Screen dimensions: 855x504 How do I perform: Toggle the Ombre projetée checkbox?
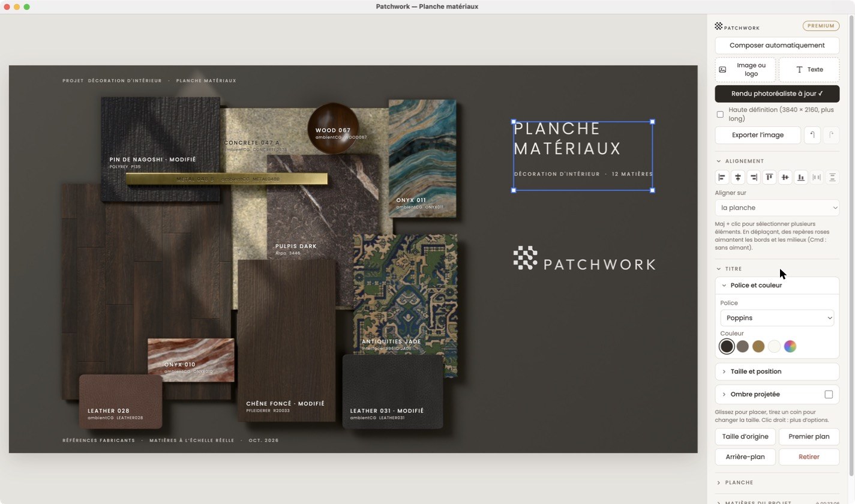coord(829,394)
